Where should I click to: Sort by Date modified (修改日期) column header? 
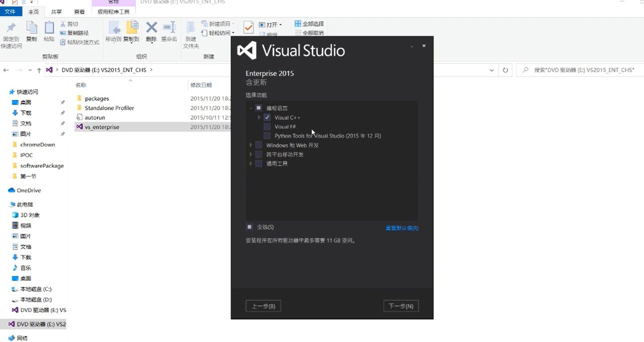(x=201, y=85)
